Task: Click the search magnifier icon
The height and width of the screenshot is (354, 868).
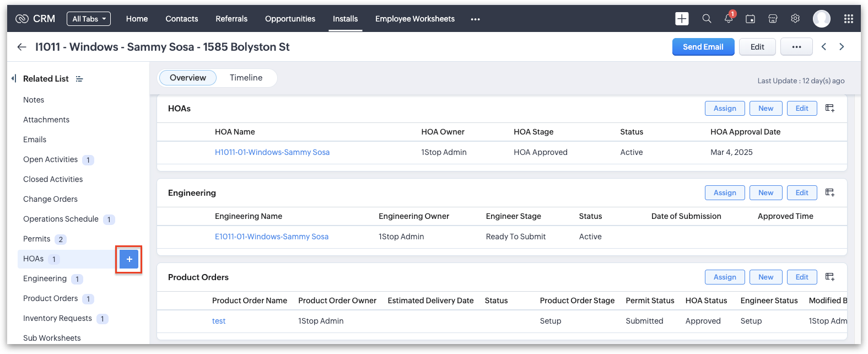Action: coord(707,19)
